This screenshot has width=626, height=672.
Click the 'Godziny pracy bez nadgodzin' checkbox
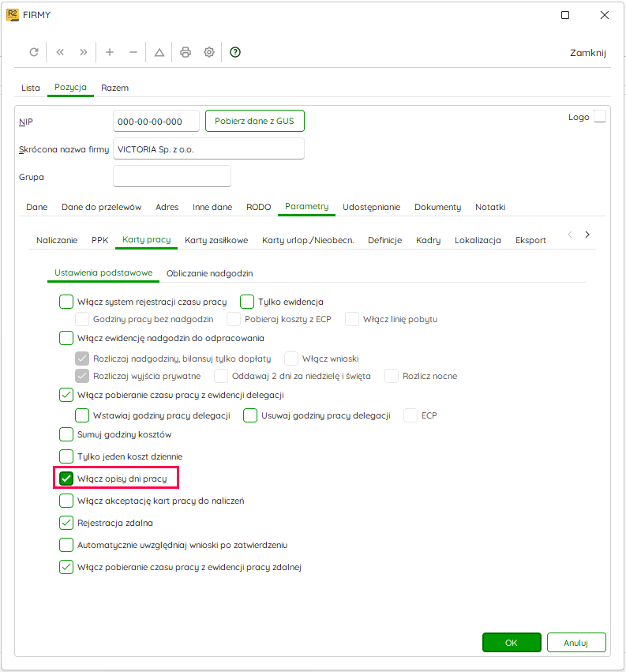click(x=82, y=319)
